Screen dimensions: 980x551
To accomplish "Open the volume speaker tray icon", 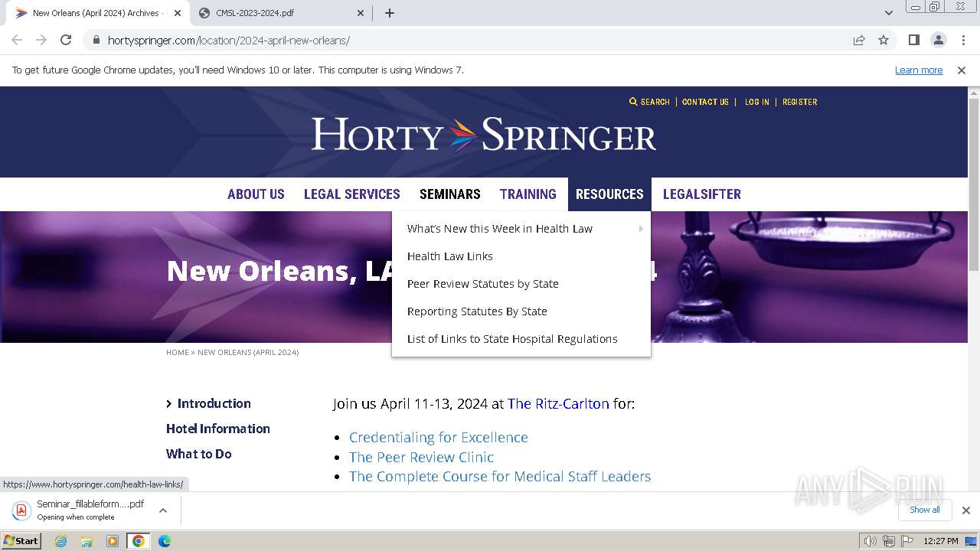I will click(x=871, y=541).
